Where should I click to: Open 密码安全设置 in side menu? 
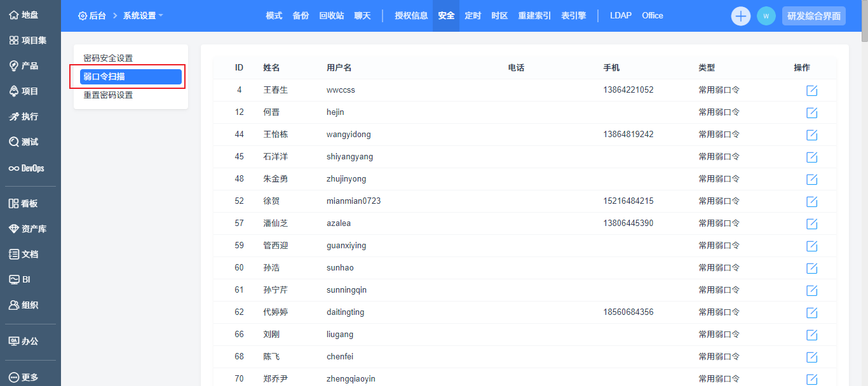(108, 58)
